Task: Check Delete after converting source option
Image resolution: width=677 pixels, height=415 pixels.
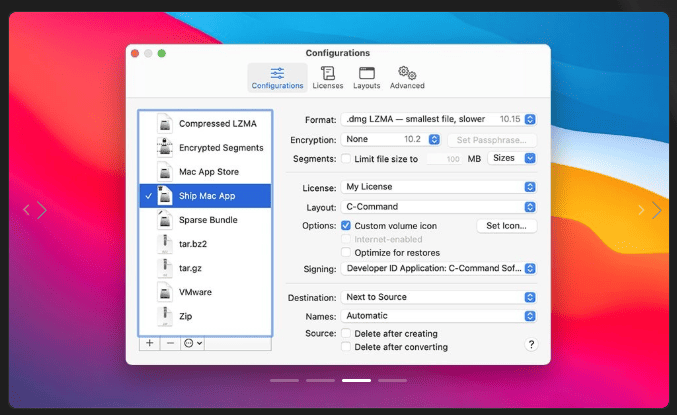Action: coord(346,347)
